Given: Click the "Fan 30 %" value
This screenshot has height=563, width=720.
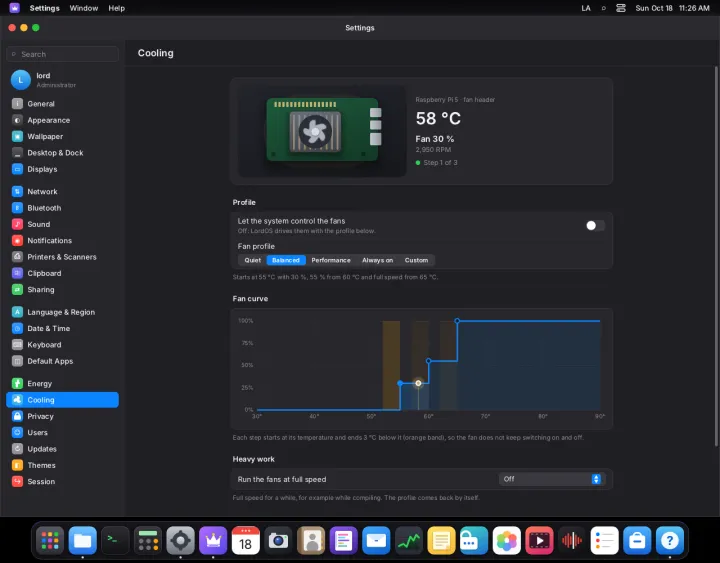Looking at the screenshot, I should pos(435,139).
